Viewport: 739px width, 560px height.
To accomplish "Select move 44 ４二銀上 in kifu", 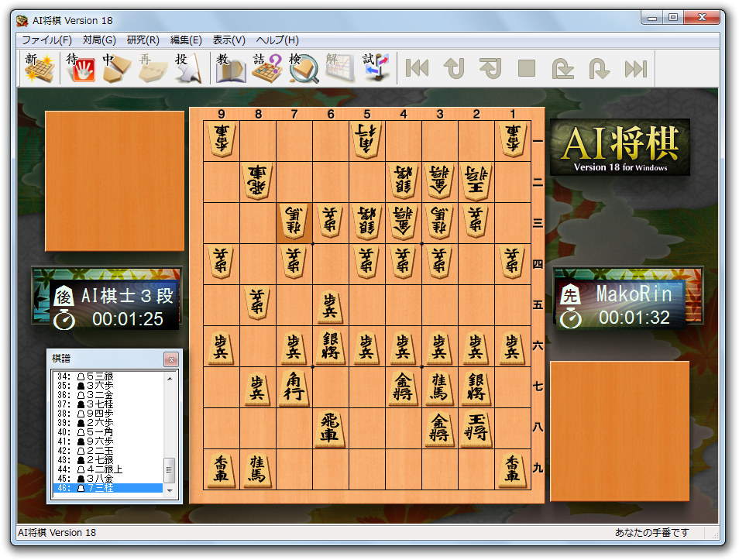I will pos(108,469).
